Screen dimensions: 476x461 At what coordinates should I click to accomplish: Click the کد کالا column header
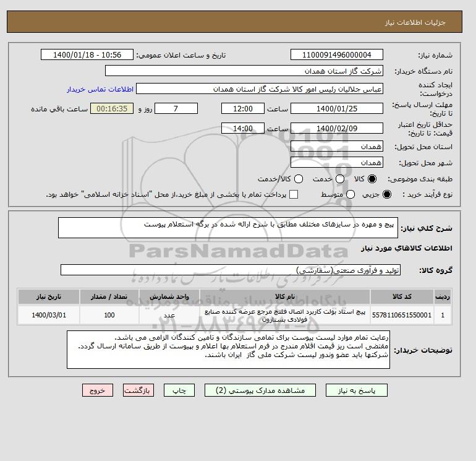click(x=402, y=296)
